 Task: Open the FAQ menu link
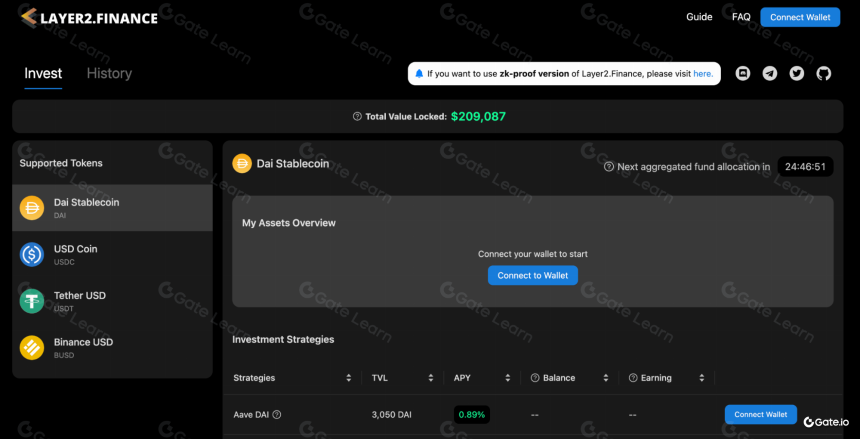click(741, 17)
